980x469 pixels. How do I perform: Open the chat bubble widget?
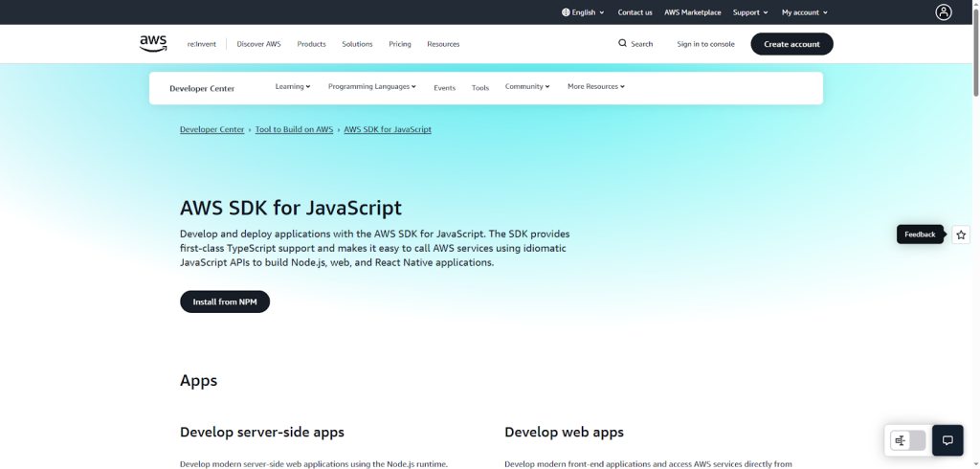[947, 440]
